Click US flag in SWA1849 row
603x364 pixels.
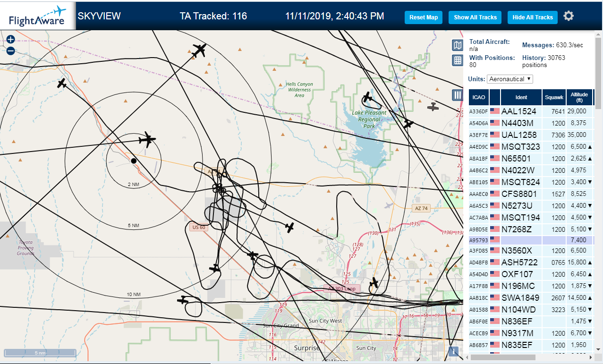pos(495,298)
